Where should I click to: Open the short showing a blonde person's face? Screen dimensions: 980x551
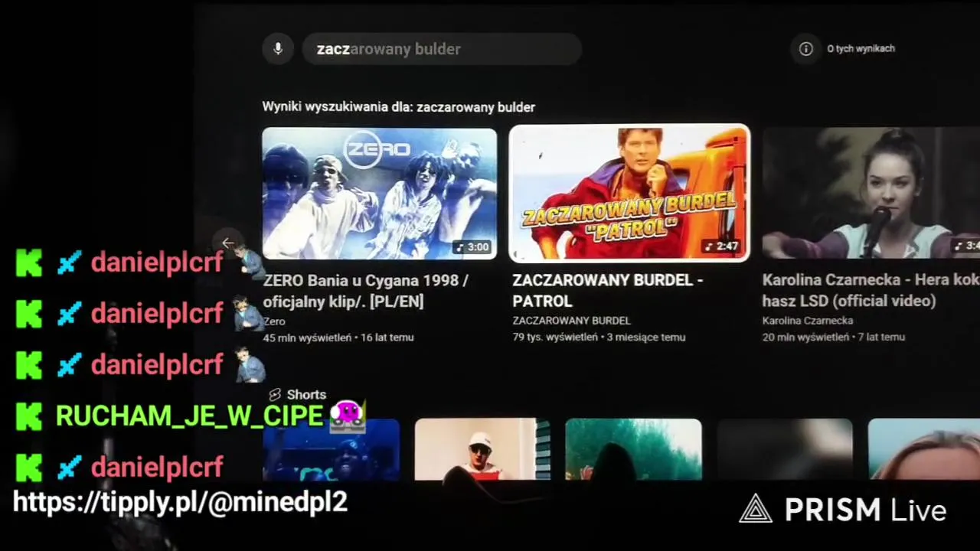click(924, 449)
